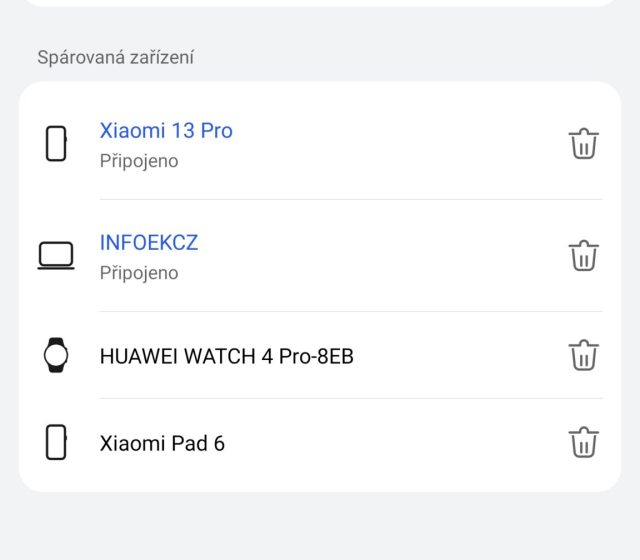Click the divider line above Xiaomi Pad 6
This screenshot has height=560, width=640.
(x=350, y=398)
